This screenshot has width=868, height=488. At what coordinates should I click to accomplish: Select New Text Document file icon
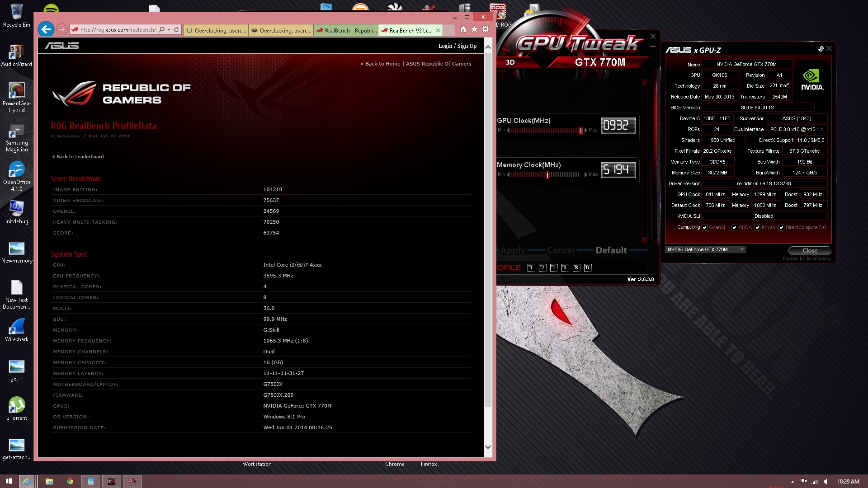pyautogui.click(x=17, y=295)
